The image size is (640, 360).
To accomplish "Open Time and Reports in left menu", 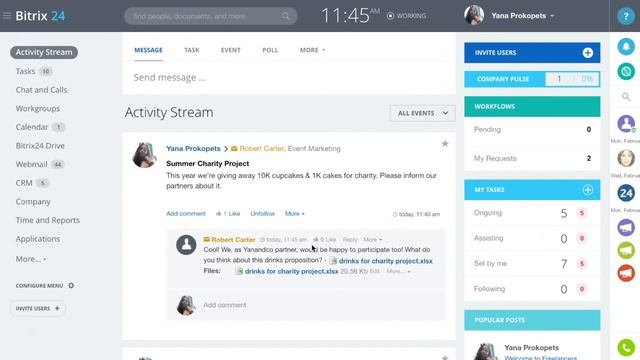I will point(48,220).
